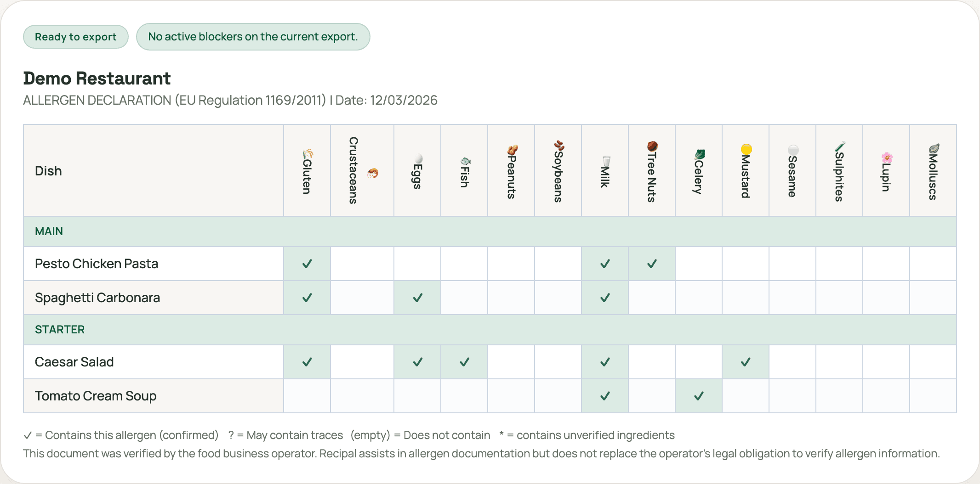Open the Ready to export status badge

[x=75, y=36]
